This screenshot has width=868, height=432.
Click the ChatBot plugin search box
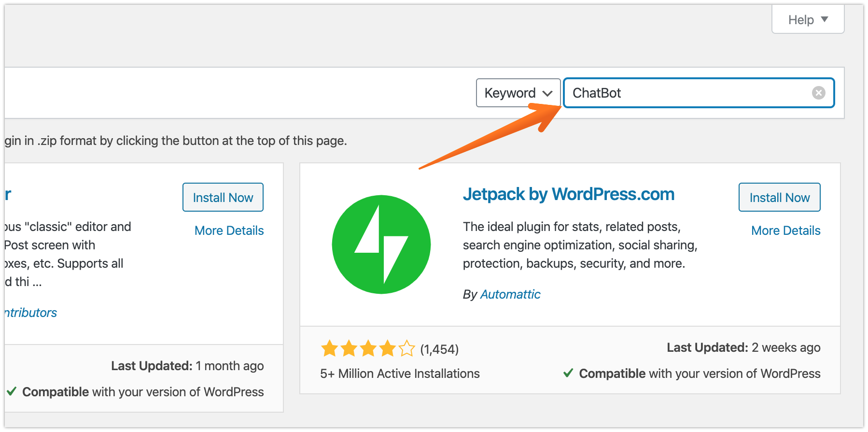coord(699,93)
